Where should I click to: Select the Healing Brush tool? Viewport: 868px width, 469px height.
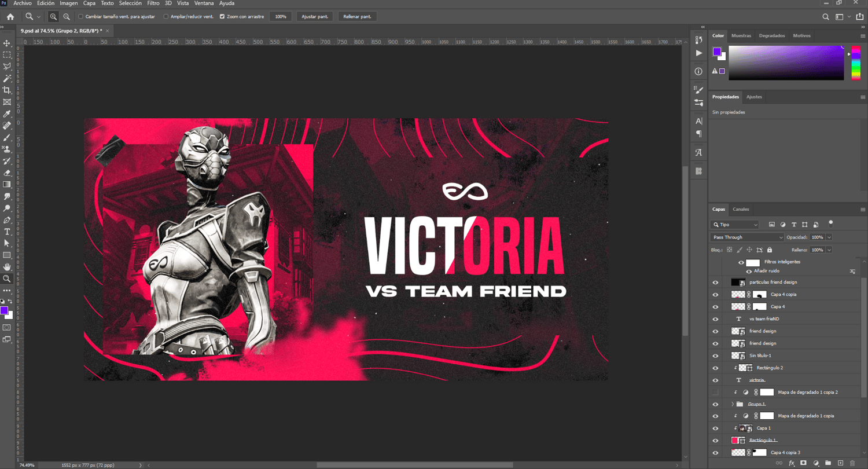(x=7, y=126)
